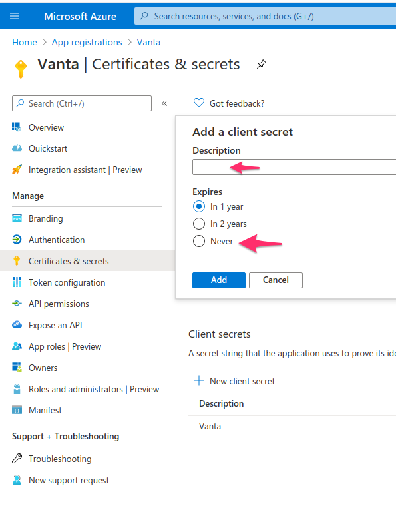Open Expose an API page
The image size is (396, 532).
point(55,325)
